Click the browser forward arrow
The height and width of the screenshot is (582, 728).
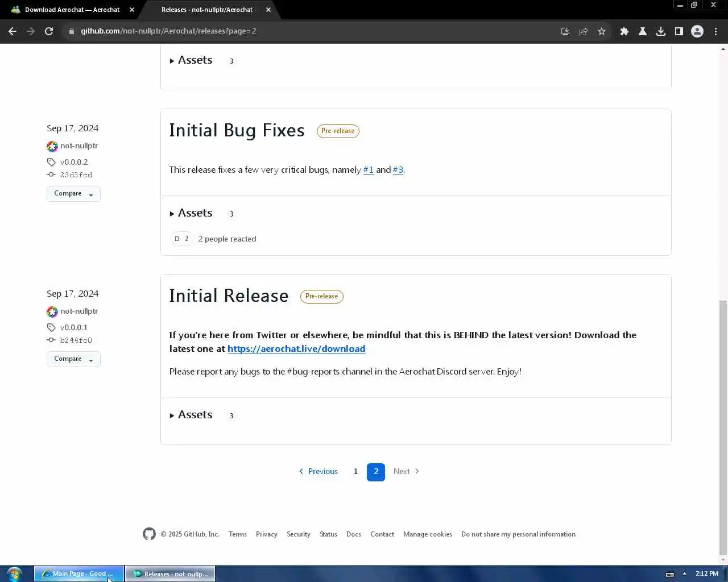click(31, 31)
